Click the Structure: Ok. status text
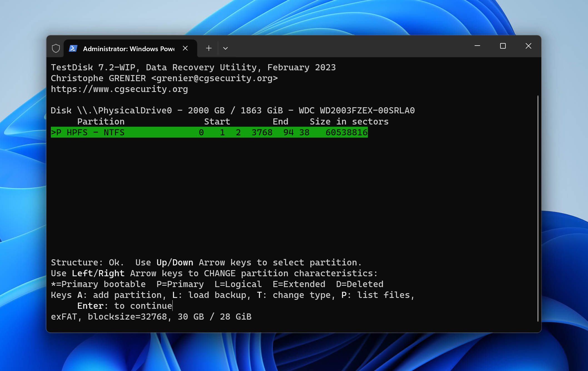Viewport: 588px width, 371px height. pos(87,262)
